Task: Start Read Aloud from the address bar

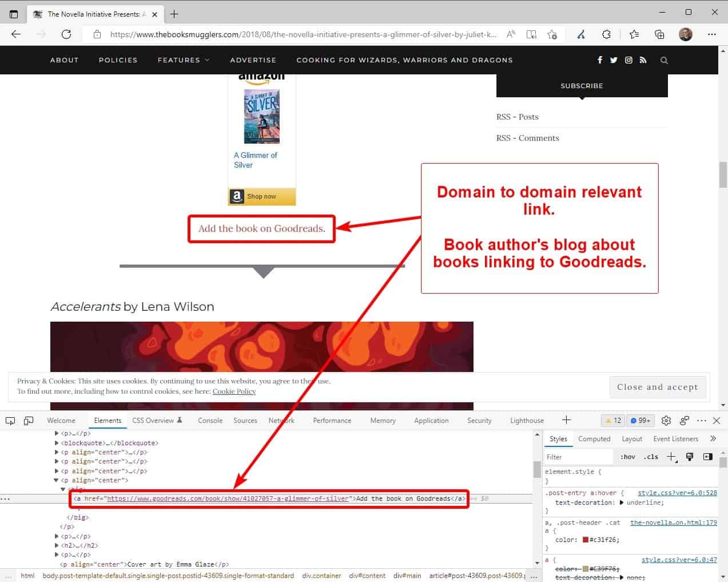Action: click(511, 34)
